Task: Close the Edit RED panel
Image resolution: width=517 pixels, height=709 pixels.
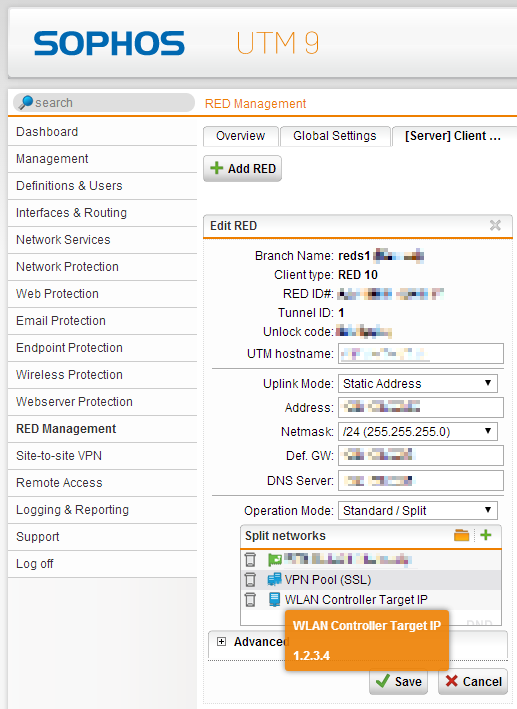Action: pos(495,225)
